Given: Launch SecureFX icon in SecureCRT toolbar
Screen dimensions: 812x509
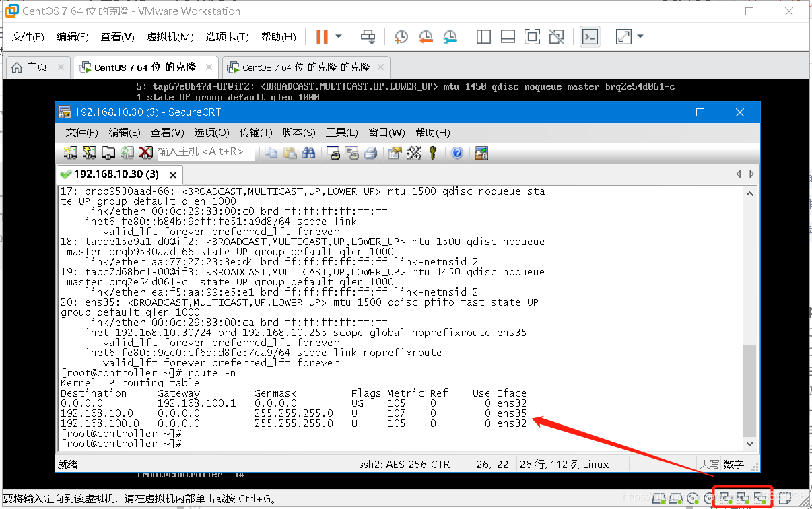Looking at the screenshot, I should point(481,153).
